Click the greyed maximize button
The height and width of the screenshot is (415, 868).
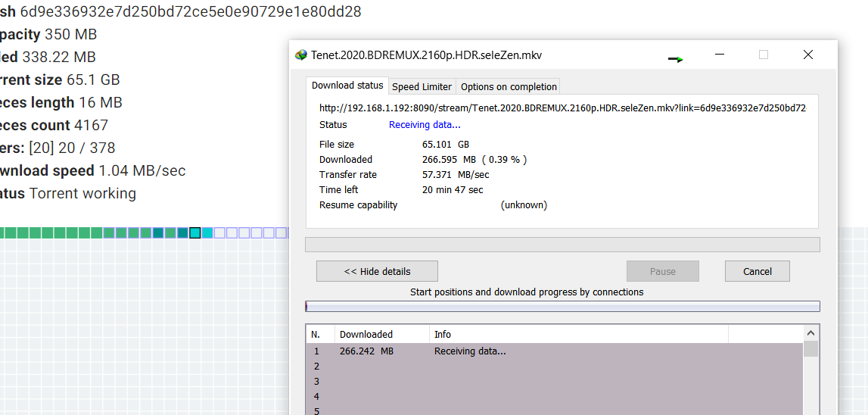coord(764,55)
